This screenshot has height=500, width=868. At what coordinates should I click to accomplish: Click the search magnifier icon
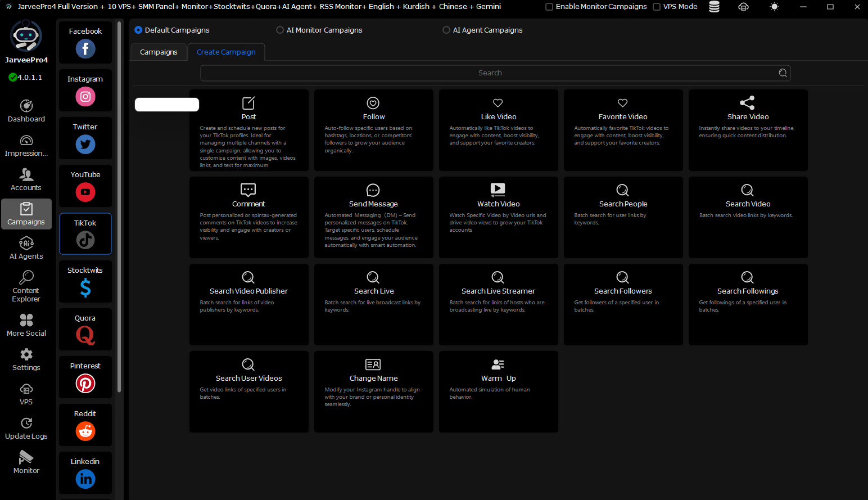(x=783, y=73)
